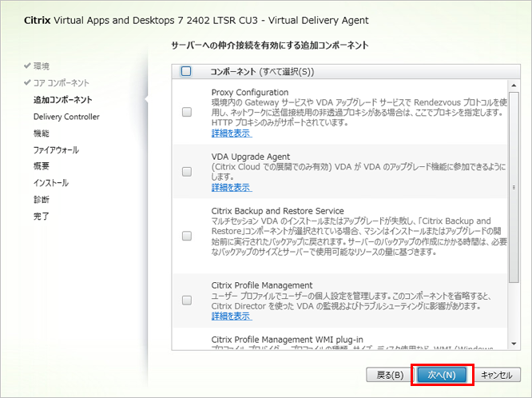Click the checkmark icon beside コア コンポーネント
This screenshot has height=398, width=532.
point(28,82)
